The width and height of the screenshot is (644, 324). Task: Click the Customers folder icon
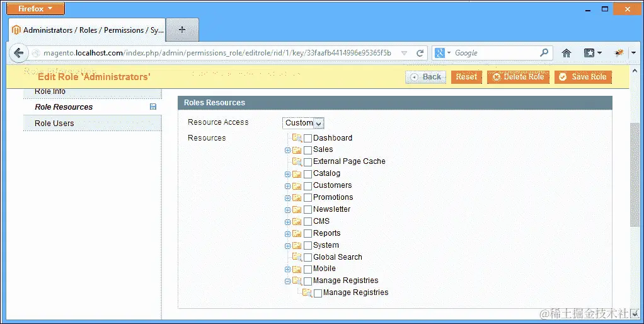pos(297,185)
